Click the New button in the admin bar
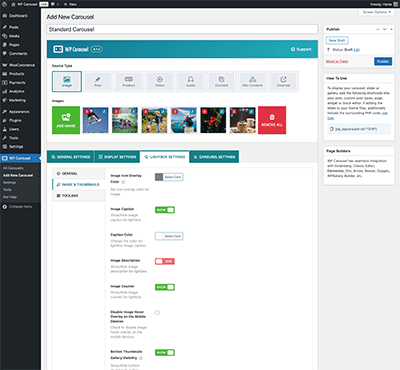400x370 pixels. point(70,4)
